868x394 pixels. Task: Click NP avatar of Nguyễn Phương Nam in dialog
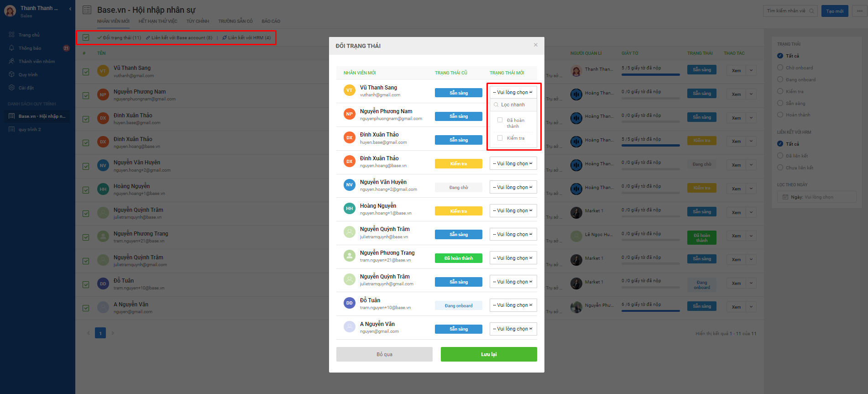point(349,114)
